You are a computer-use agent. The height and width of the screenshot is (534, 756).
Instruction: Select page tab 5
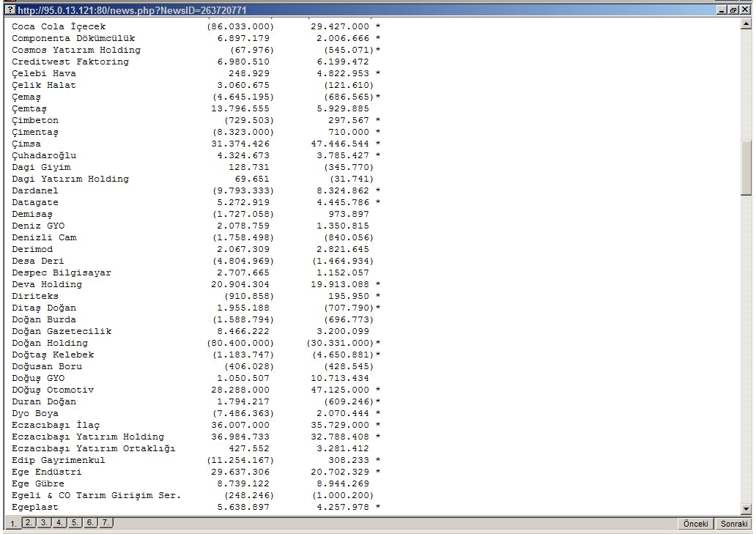coord(75,522)
